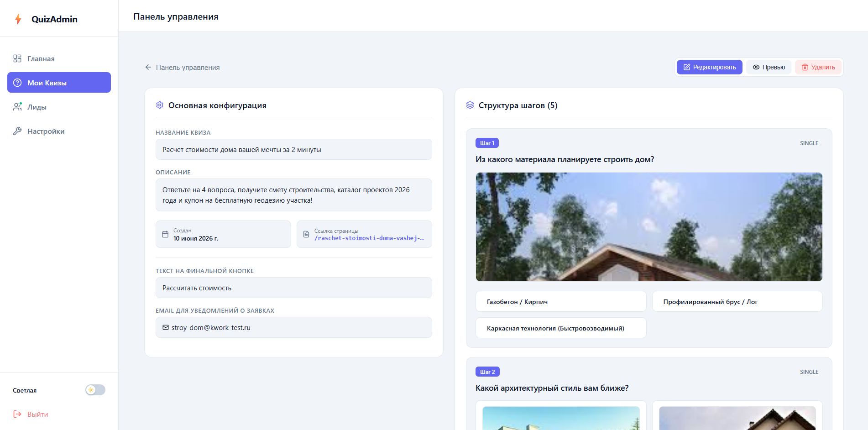This screenshot has width=868, height=430.
Task: Click the trash icon in Удалить button
Action: (x=805, y=67)
